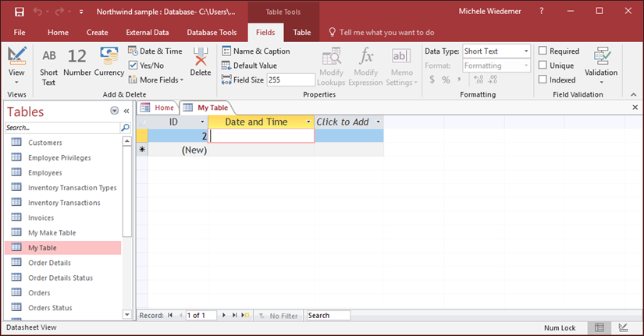This screenshot has width=644, height=336.
Task: Click the No Filter button
Action: pyautogui.click(x=278, y=316)
